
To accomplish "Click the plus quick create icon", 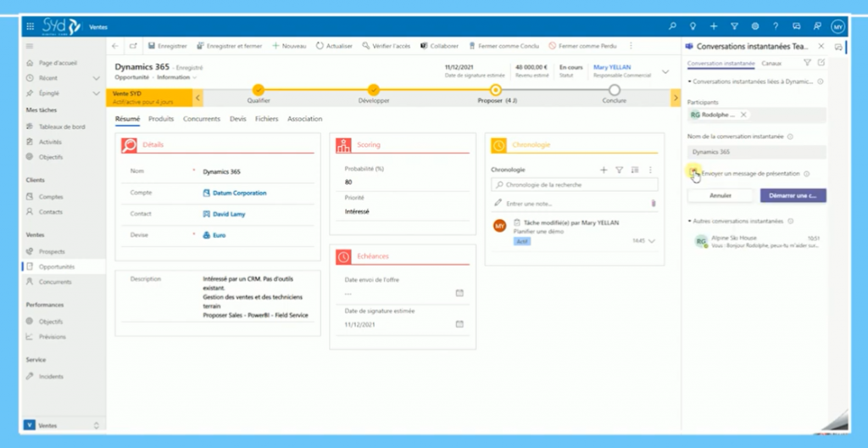I will coord(714,26).
